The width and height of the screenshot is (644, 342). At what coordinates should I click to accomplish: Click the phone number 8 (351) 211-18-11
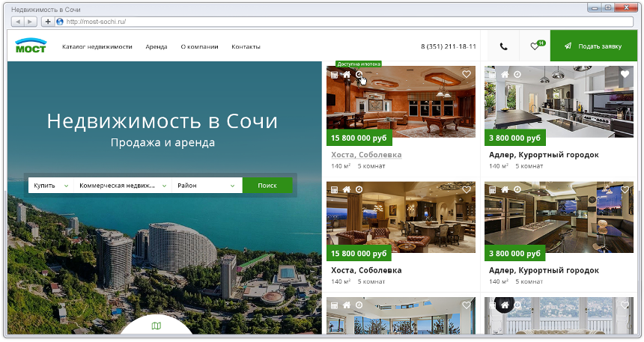click(x=449, y=46)
